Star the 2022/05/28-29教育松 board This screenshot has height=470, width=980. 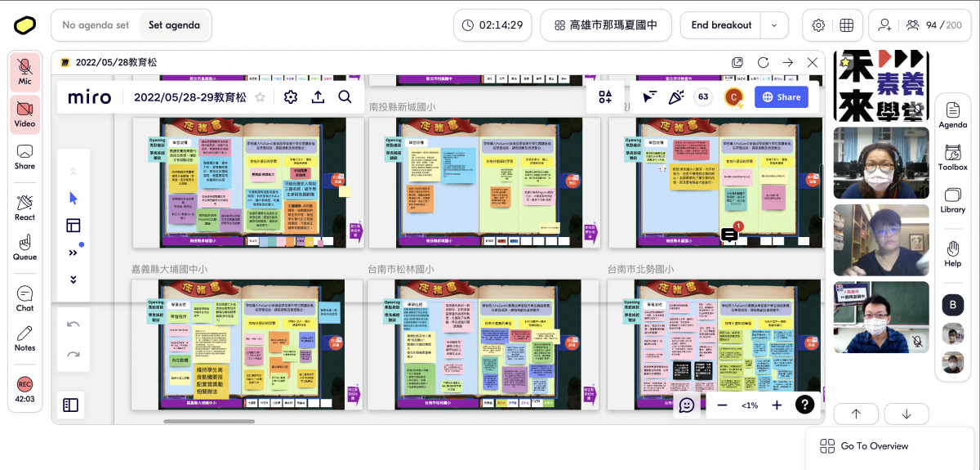261,97
